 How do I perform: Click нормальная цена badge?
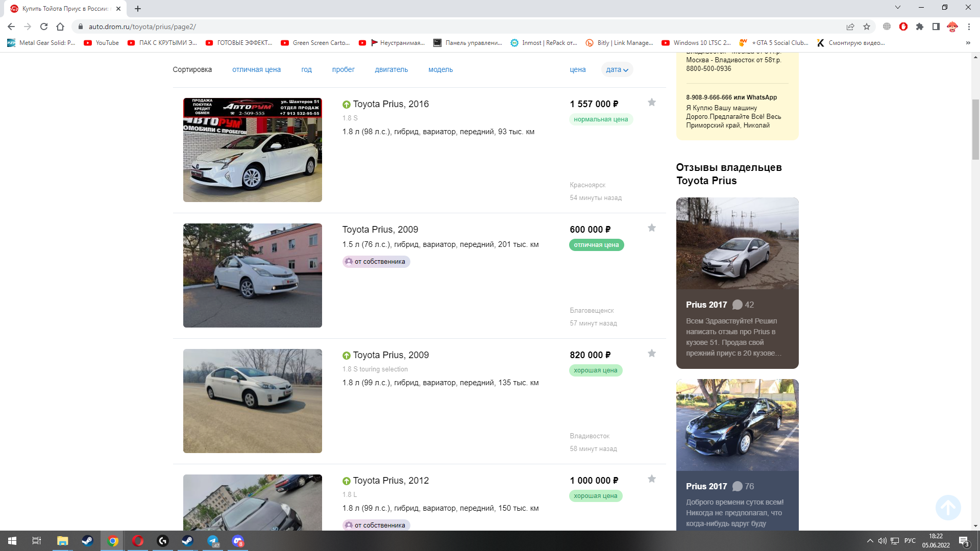[x=601, y=119]
